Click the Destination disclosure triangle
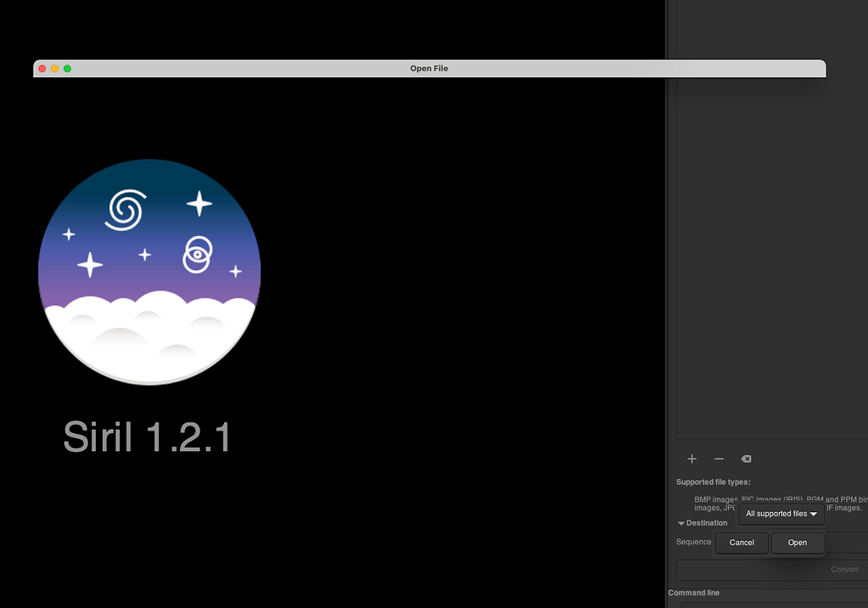 (x=683, y=523)
